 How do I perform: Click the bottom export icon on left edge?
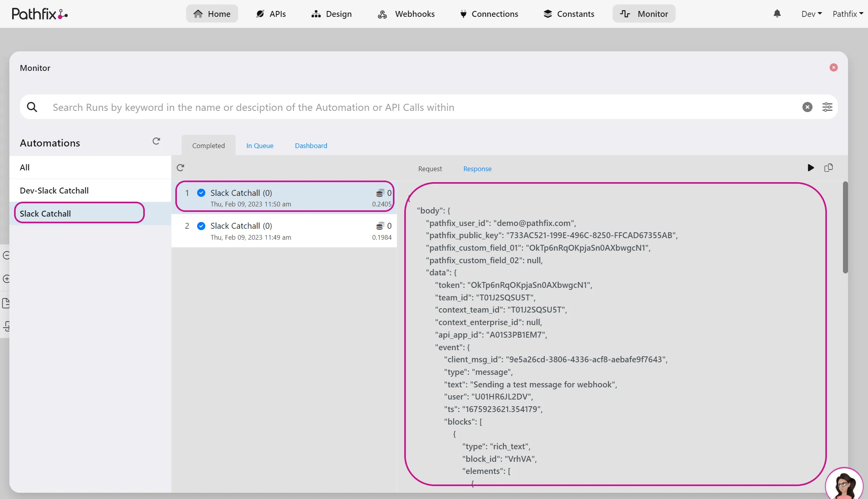coord(6,326)
